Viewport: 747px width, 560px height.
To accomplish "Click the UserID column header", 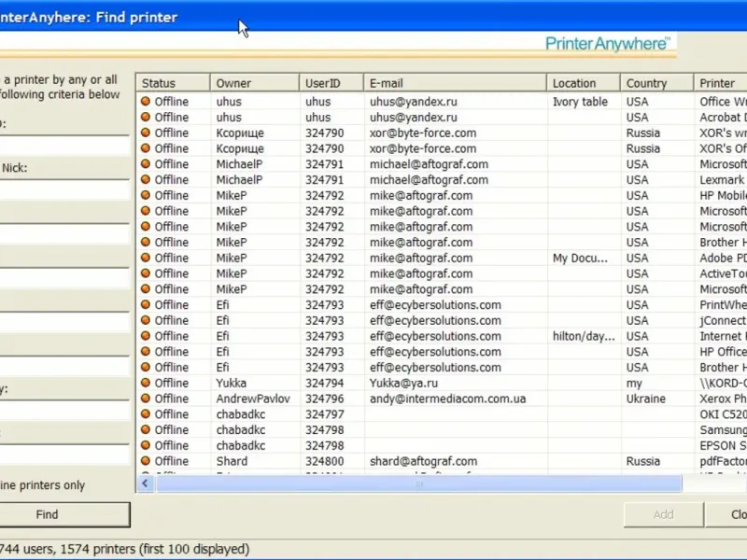I will (331, 83).
